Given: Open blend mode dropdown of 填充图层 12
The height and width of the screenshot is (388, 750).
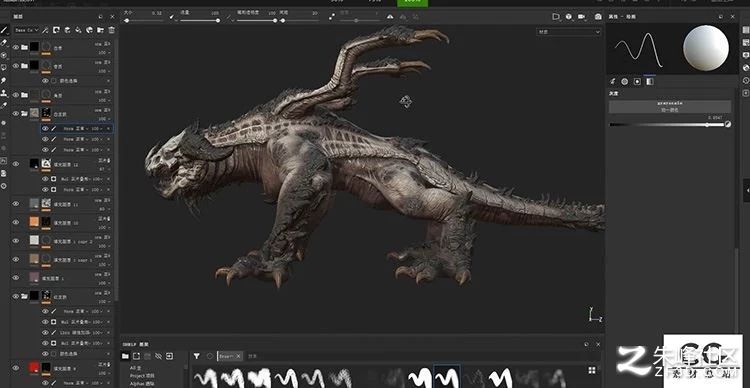Looking at the screenshot, I should point(105,161).
